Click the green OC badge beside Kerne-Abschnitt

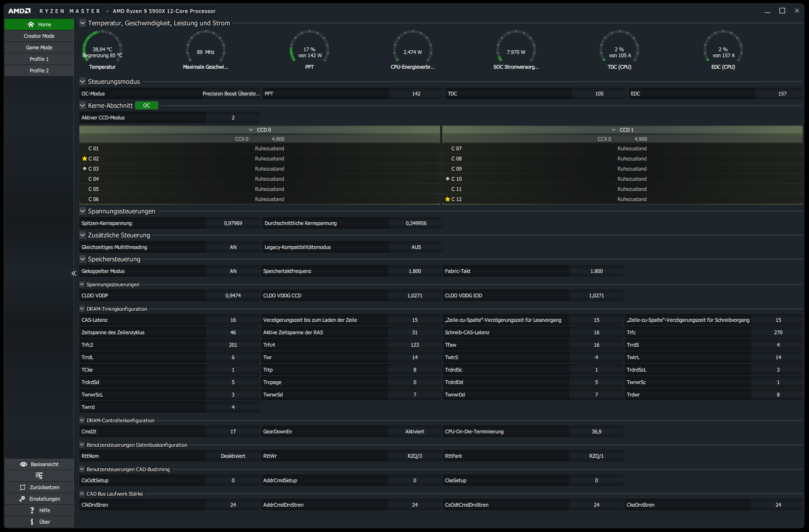[x=147, y=106]
